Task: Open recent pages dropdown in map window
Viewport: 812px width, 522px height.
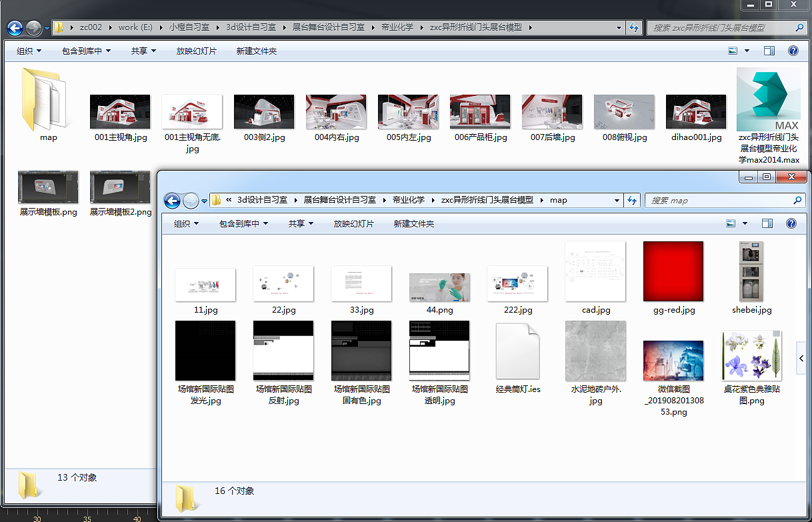Action: pyautogui.click(x=204, y=201)
